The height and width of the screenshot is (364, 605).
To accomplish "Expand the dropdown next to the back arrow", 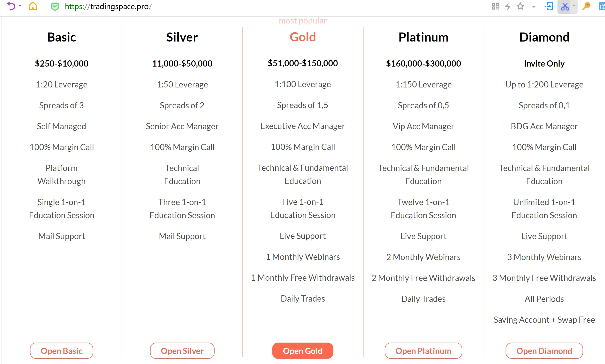I will point(20,6).
